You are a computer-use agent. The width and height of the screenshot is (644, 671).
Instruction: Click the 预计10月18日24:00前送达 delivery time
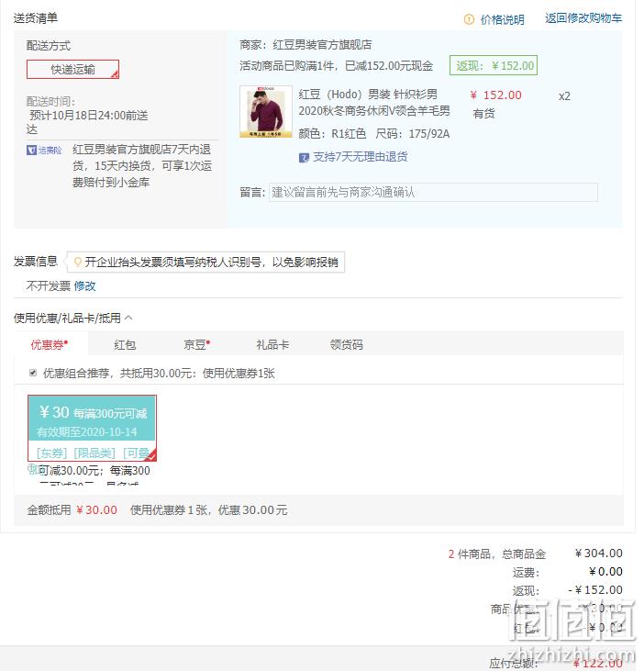[87, 122]
